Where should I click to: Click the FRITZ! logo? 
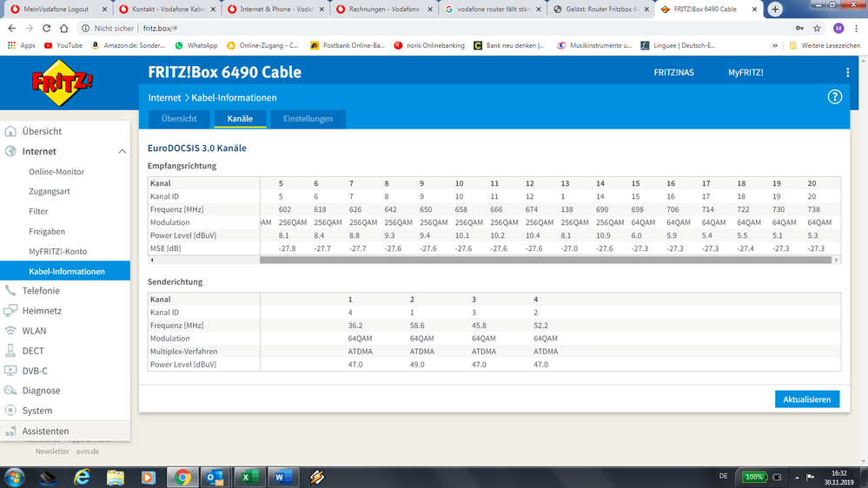point(62,83)
